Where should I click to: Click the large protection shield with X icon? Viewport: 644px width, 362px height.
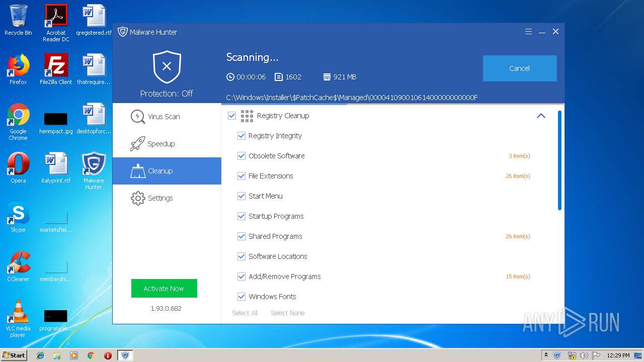(x=167, y=67)
